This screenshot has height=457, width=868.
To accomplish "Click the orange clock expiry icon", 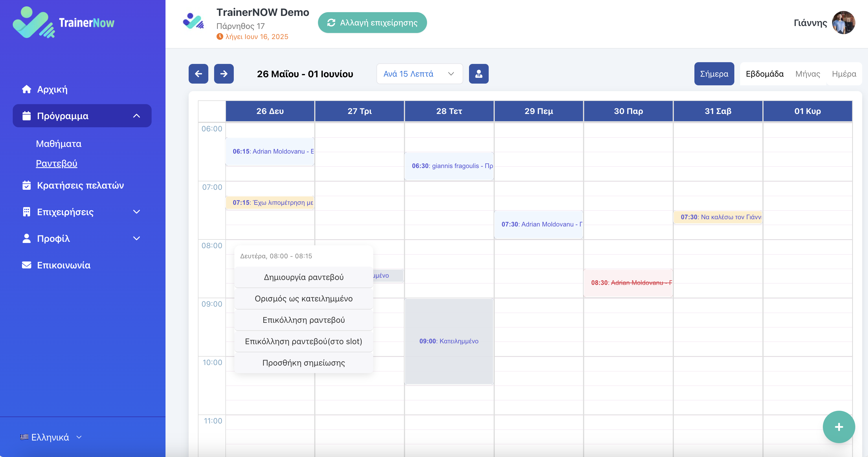I will click(x=220, y=36).
